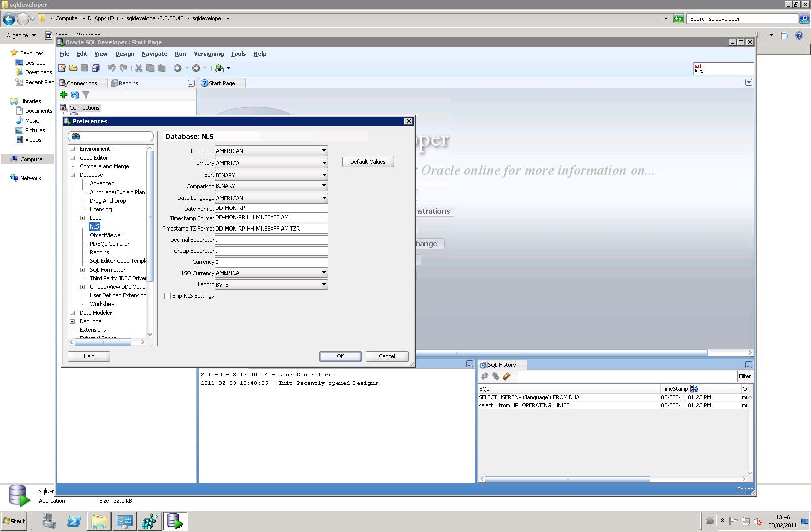Click the Redo arrow toolbar icon
The height and width of the screenshot is (532, 811).
tap(123, 68)
